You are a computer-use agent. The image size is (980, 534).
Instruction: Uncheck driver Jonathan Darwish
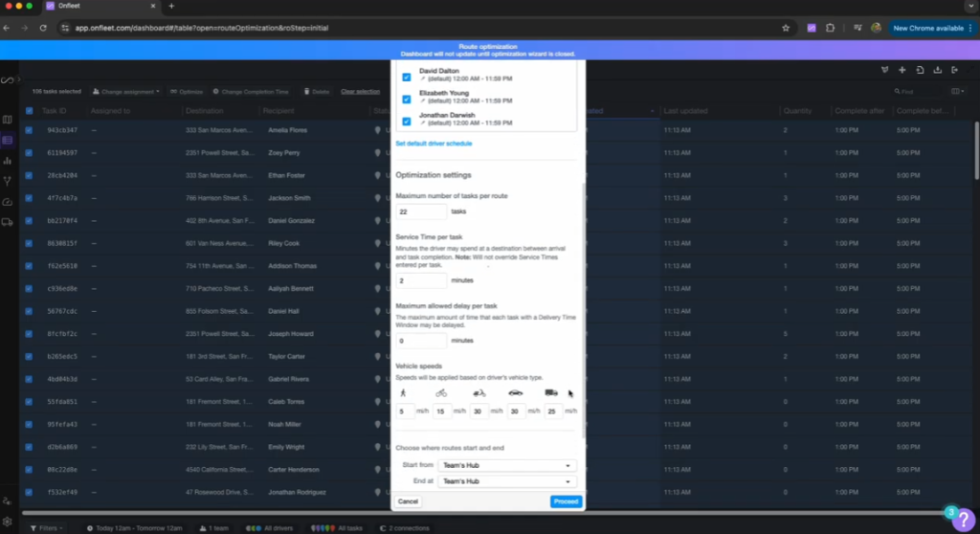pos(406,122)
